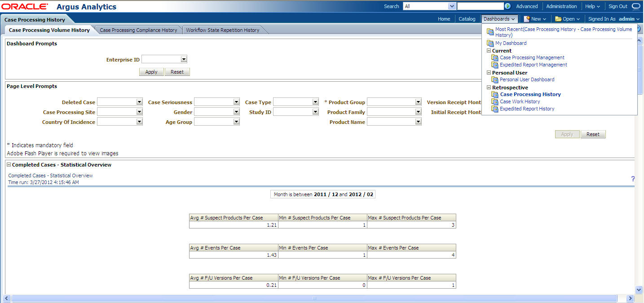Open the Case Work History link
The height and width of the screenshot is (303, 644).
click(520, 101)
